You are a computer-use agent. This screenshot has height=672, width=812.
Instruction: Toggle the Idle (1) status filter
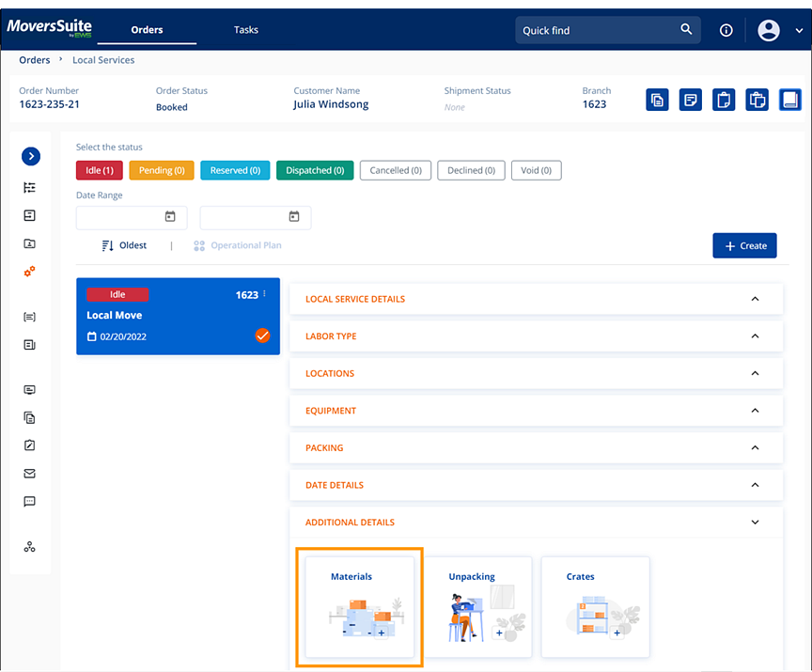(100, 170)
